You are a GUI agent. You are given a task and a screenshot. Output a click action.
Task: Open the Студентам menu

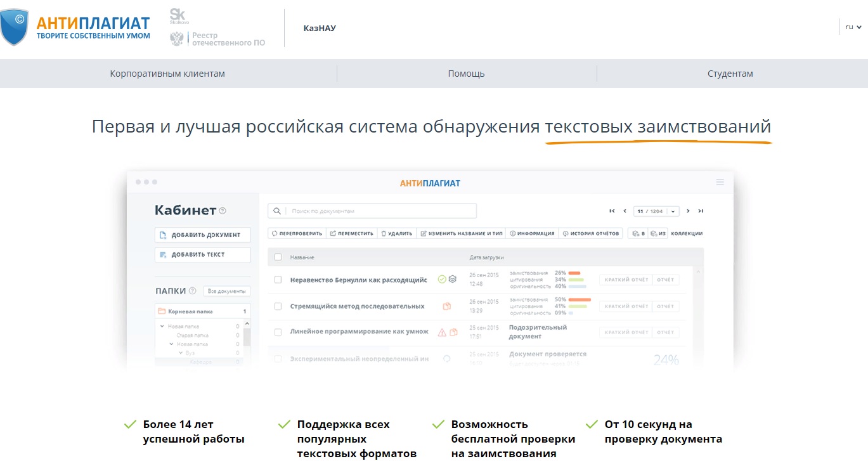730,74
